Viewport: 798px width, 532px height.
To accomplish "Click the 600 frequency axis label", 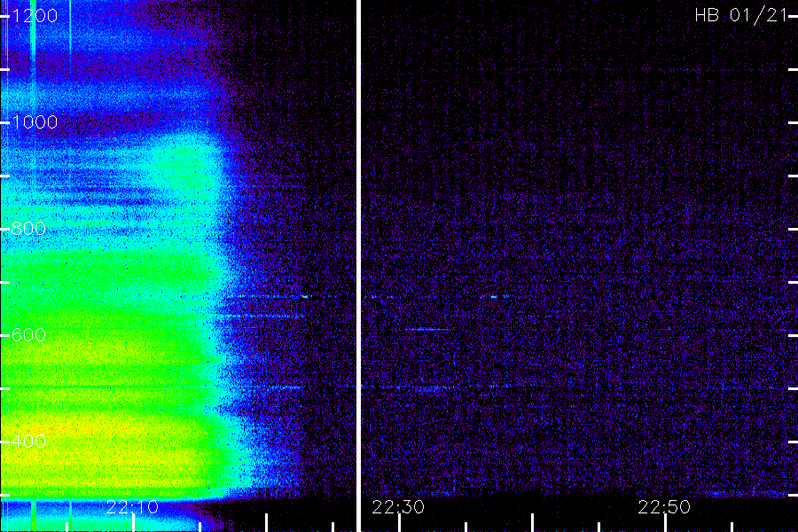I will click(x=28, y=335).
